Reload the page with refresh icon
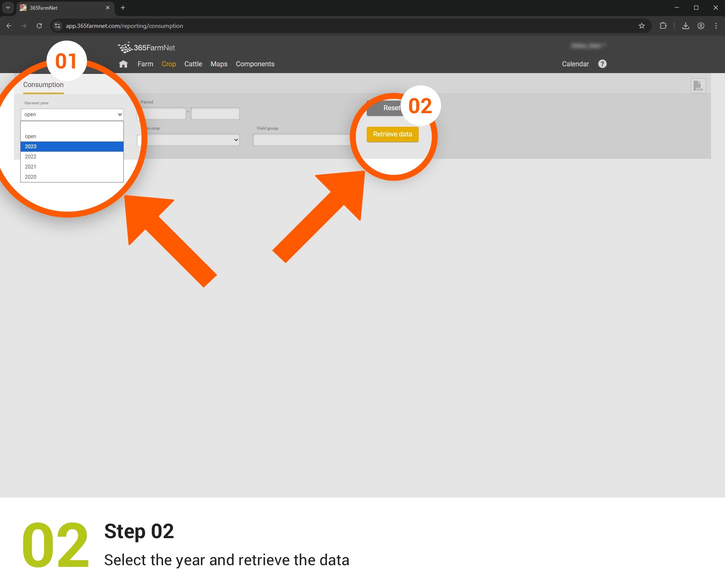Screen dimensions: 725x588 tap(39, 26)
